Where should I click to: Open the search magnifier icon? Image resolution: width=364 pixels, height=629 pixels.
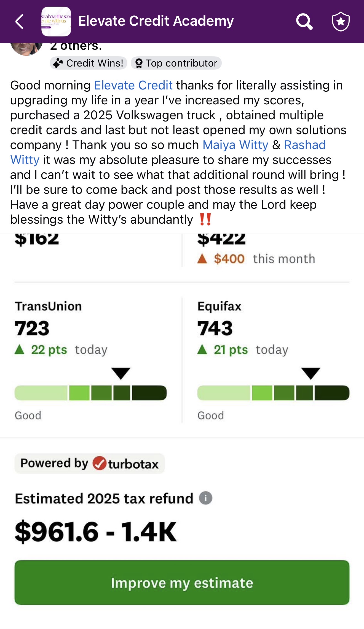[x=304, y=21]
